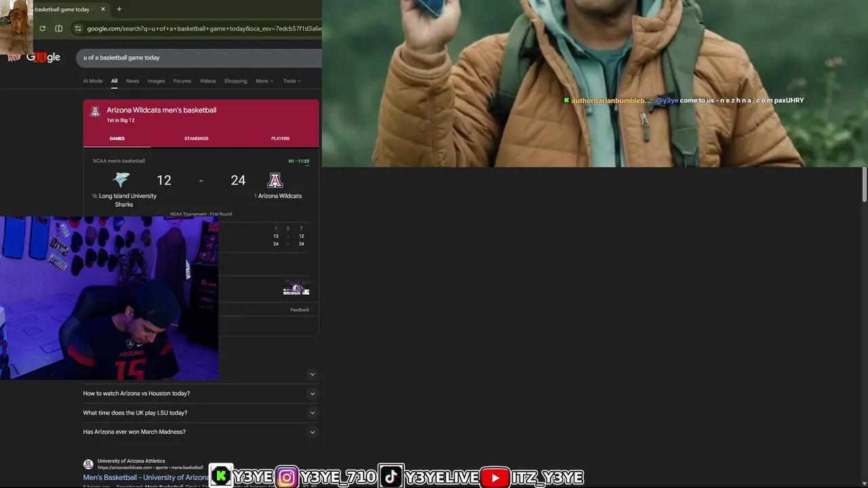Close the basketball game today tab
This screenshot has height=488, width=868.
click(x=103, y=9)
